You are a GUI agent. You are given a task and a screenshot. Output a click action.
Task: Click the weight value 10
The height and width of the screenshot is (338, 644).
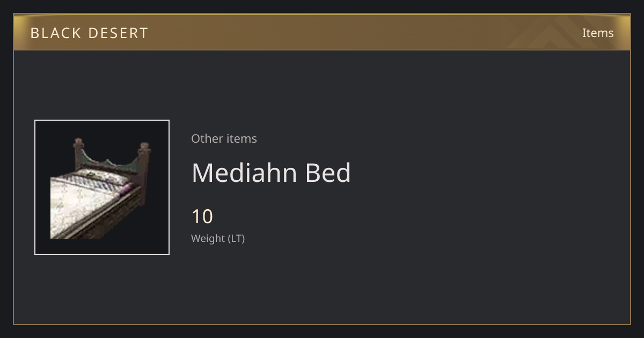[202, 217]
